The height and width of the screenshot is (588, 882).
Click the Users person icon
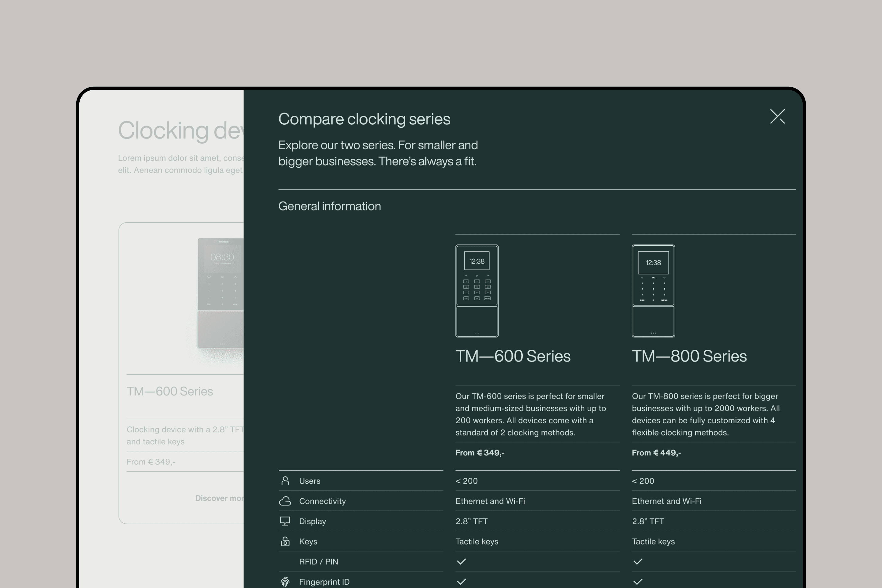pos(285,481)
